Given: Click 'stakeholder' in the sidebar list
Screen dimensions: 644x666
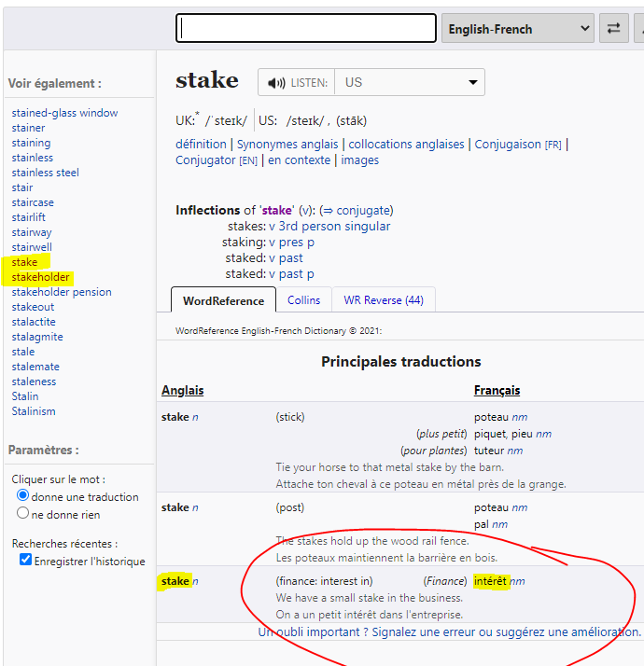Looking at the screenshot, I should coord(40,277).
